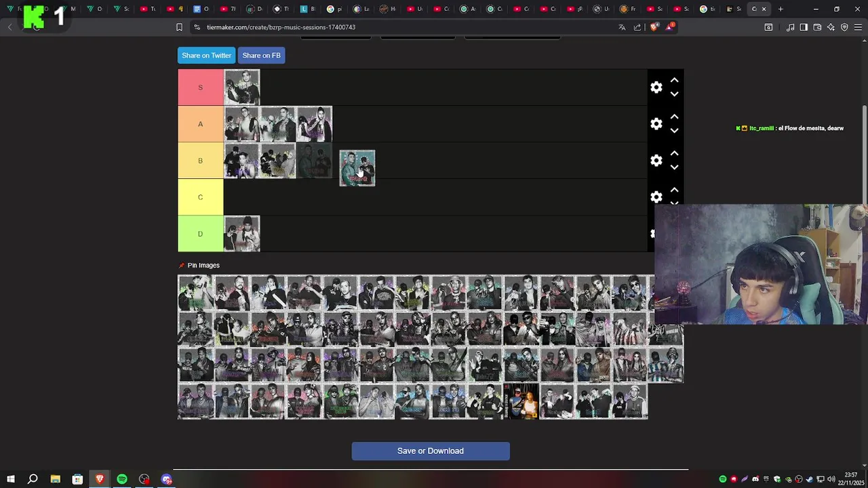Open a new browser tab with plus button
The height and width of the screenshot is (488, 868).
[x=781, y=9]
